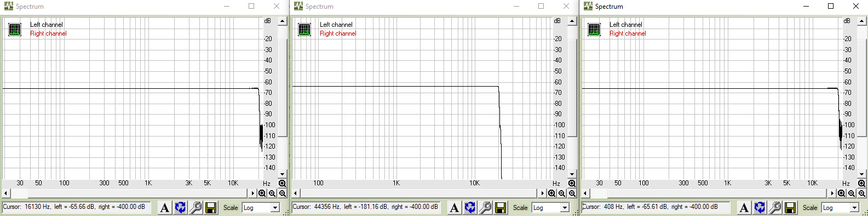Zoom out vertically in middle window corner
Screen dimensions: 868x216
click(572, 194)
